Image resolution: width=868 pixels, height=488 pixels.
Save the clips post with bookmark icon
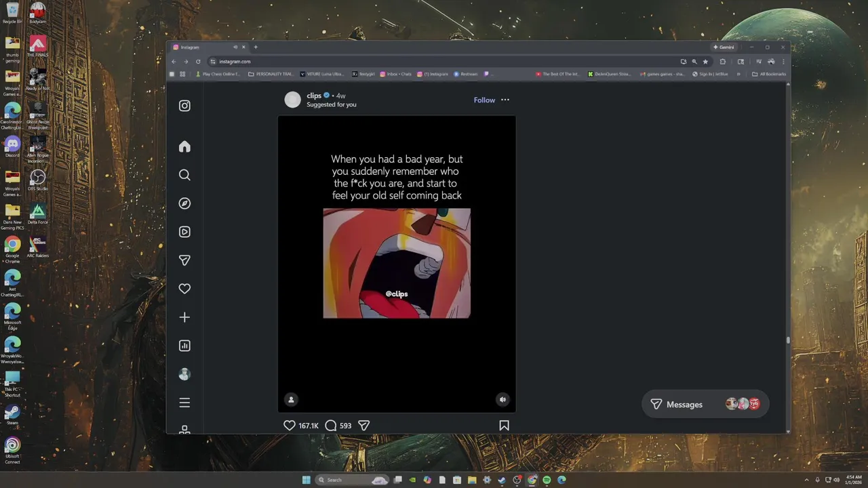pos(505,426)
